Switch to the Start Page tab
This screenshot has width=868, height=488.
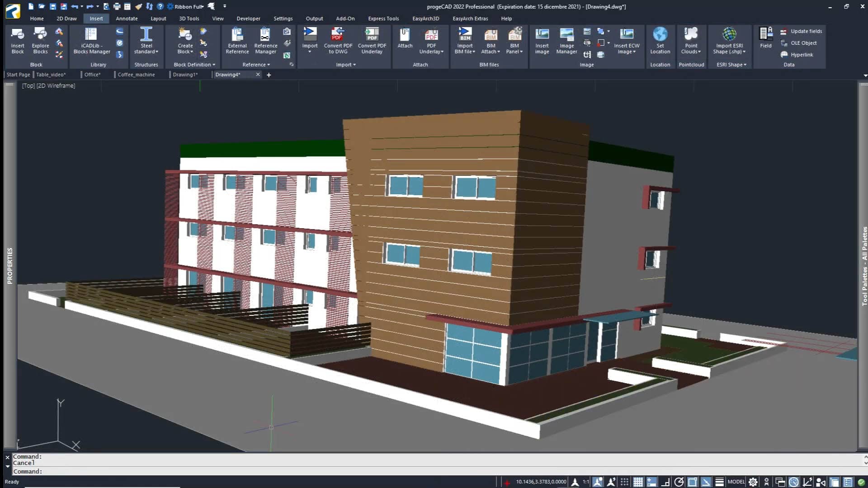tap(18, 75)
